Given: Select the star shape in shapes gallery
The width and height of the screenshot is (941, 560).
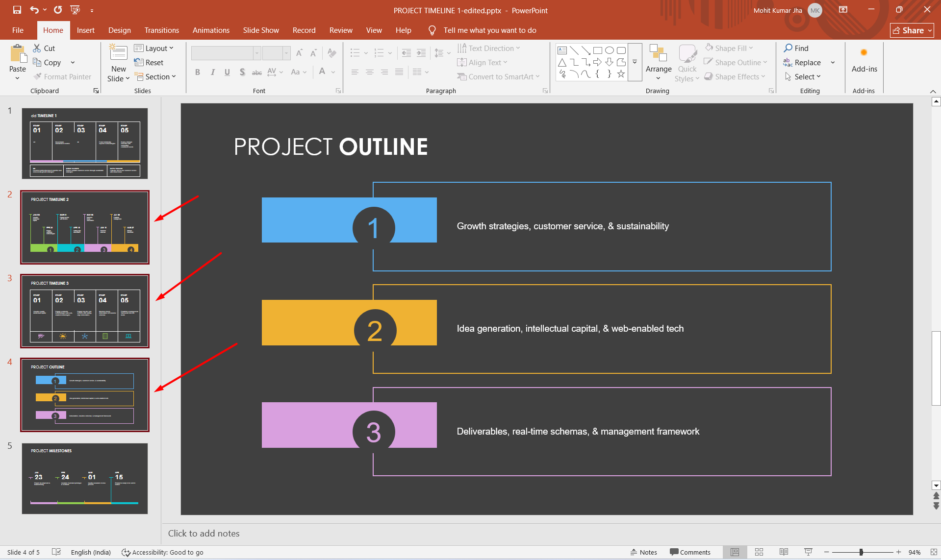Looking at the screenshot, I should tap(621, 74).
